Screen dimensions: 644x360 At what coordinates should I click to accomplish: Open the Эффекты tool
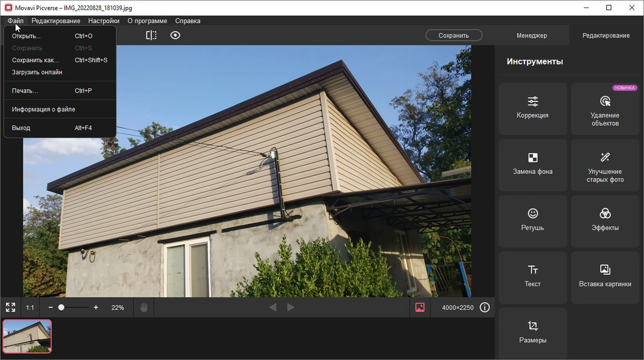click(x=605, y=221)
